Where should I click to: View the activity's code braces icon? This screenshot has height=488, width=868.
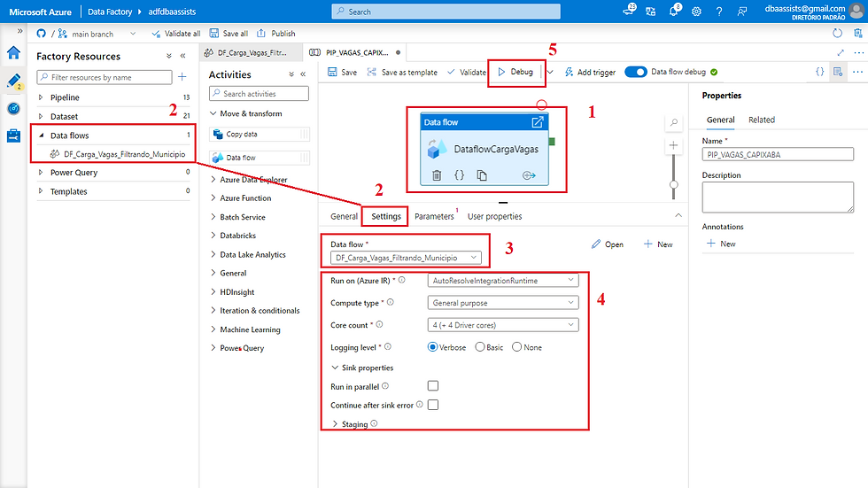(459, 175)
